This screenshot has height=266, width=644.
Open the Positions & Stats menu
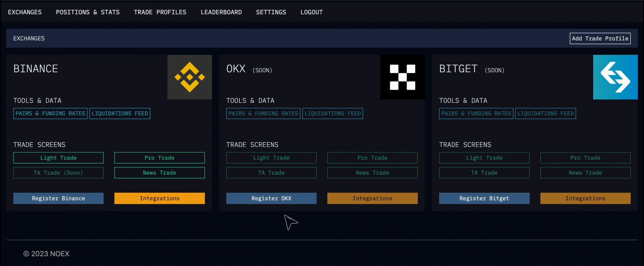pos(87,12)
